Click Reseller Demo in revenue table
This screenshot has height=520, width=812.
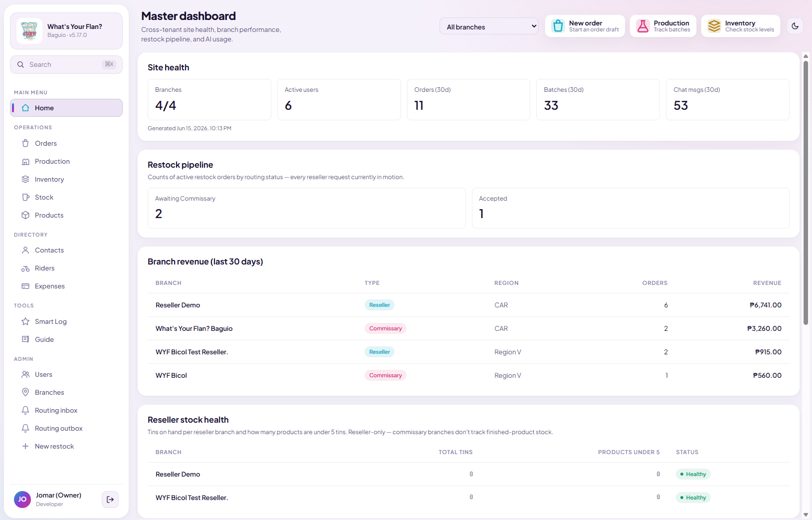[x=178, y=305]
